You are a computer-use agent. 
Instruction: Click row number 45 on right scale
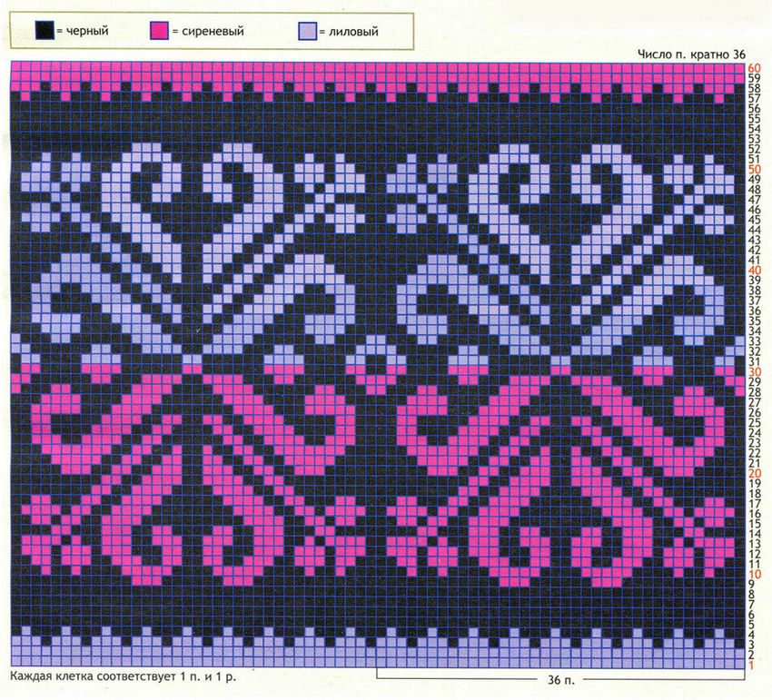[x=754, y=220]
